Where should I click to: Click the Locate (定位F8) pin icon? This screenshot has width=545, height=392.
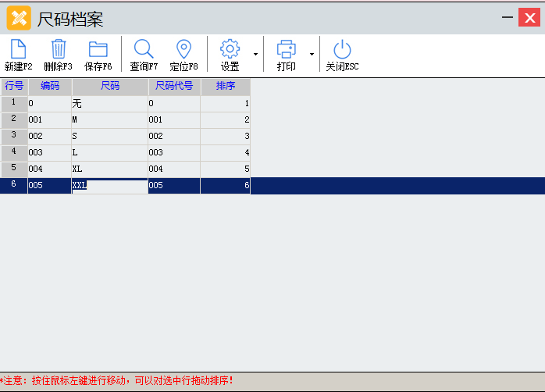point(183,50)
